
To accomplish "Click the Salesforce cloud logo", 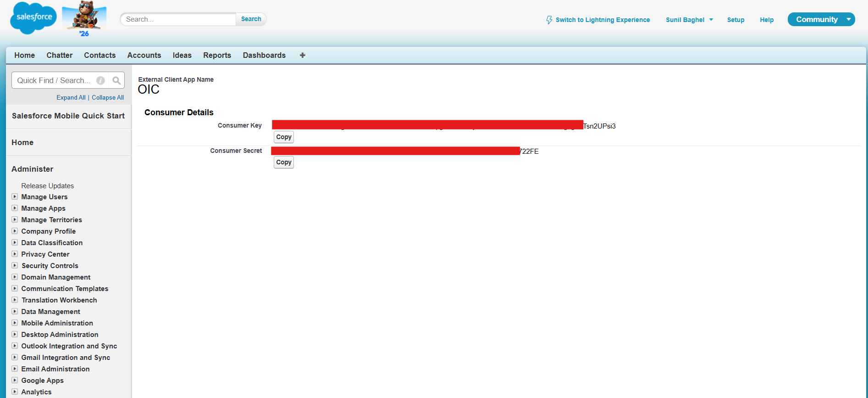I will pyautogui.click(x=33, y=18).
